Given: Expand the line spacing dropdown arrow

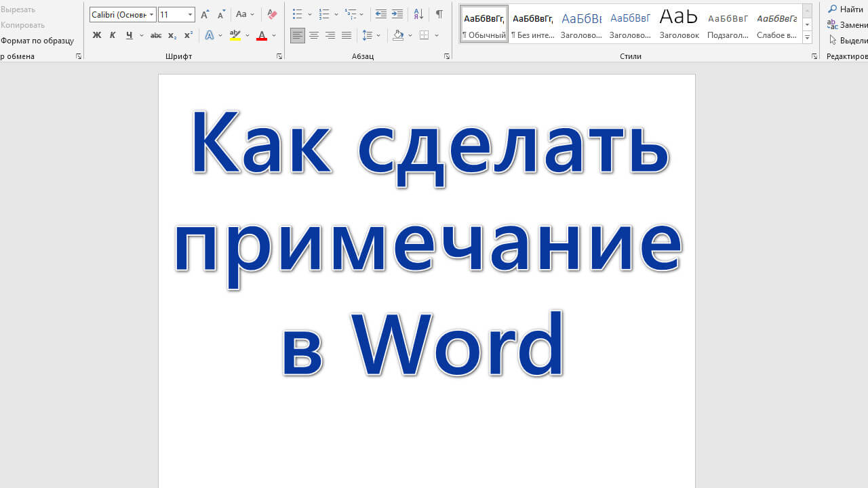Looking at the screenshot, I should click(378, 35).
